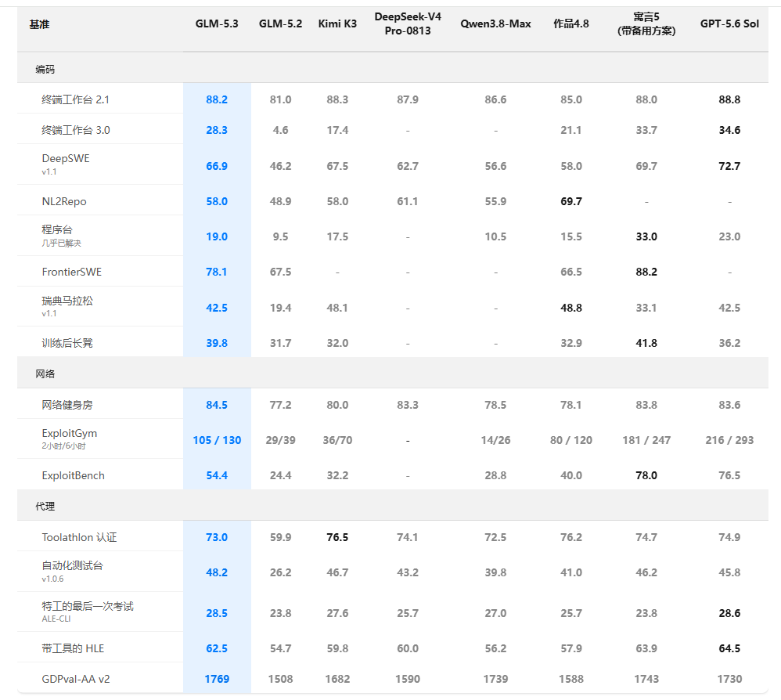This screenshot has height=700, width=781.
Task: Click the ExploitBench benchmark label
Action: (x=74, y=476)
